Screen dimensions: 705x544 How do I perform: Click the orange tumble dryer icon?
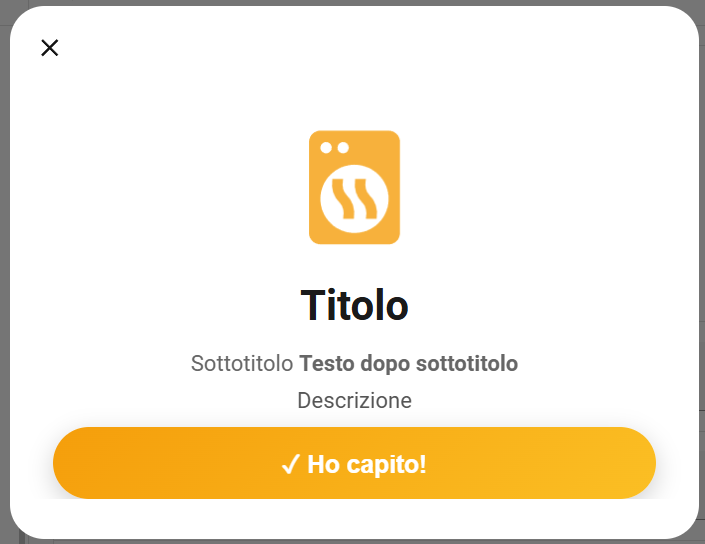(354, 187)
